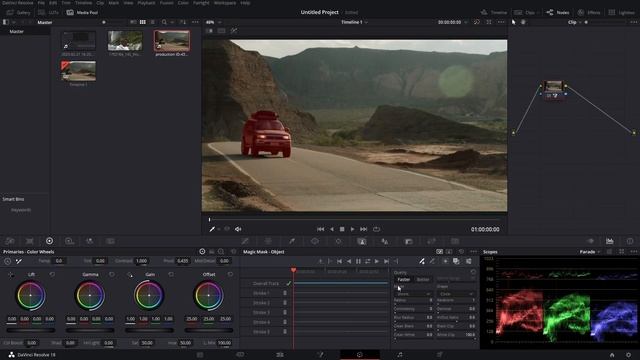Viewport: 640px width, 360px height.
Task: Open the Help menu
Action: [x=245, y=3]
